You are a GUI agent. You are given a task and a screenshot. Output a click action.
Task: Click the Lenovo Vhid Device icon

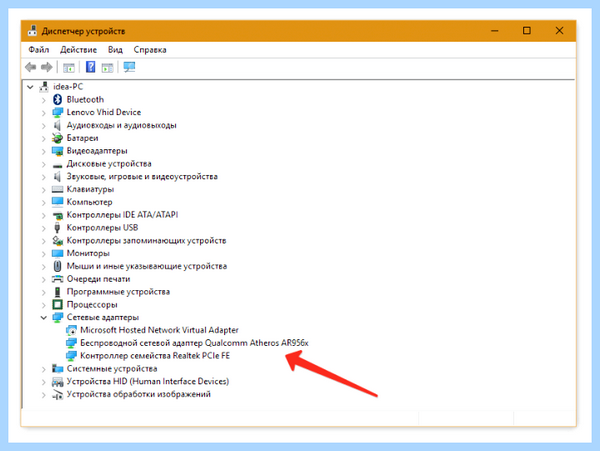[x=57, y=112]
